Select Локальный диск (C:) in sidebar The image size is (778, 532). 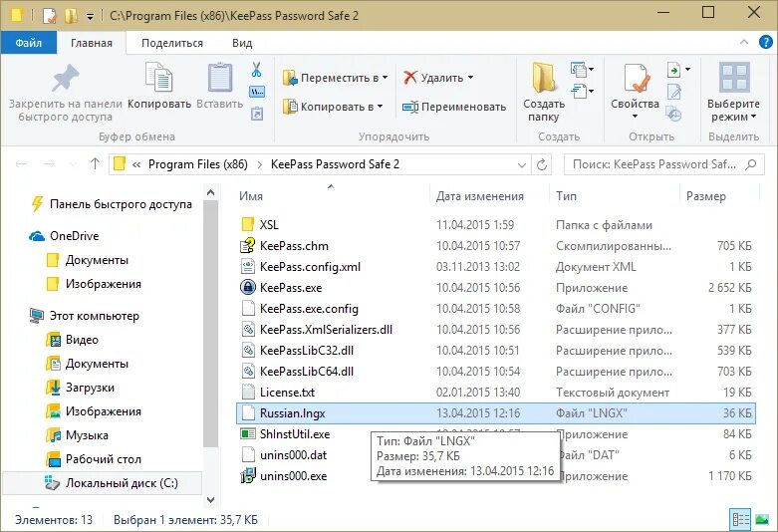pos(122,483)
